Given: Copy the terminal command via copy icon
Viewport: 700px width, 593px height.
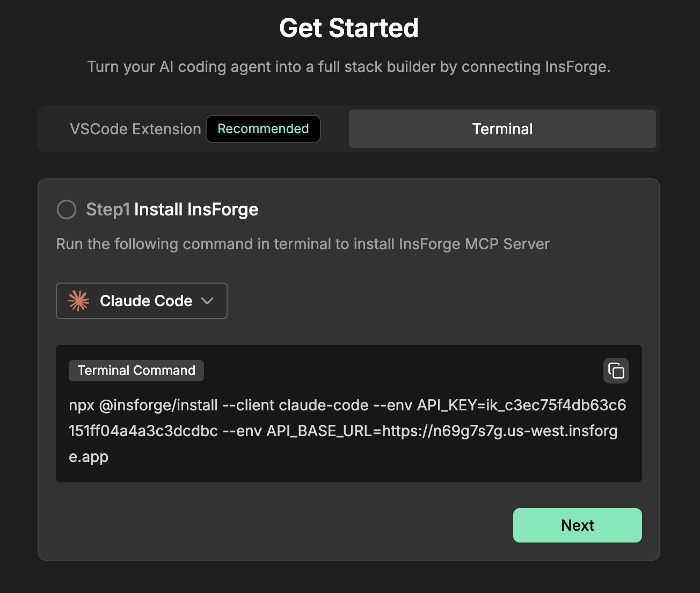Looking at the screenshot, I should (616, 371).
